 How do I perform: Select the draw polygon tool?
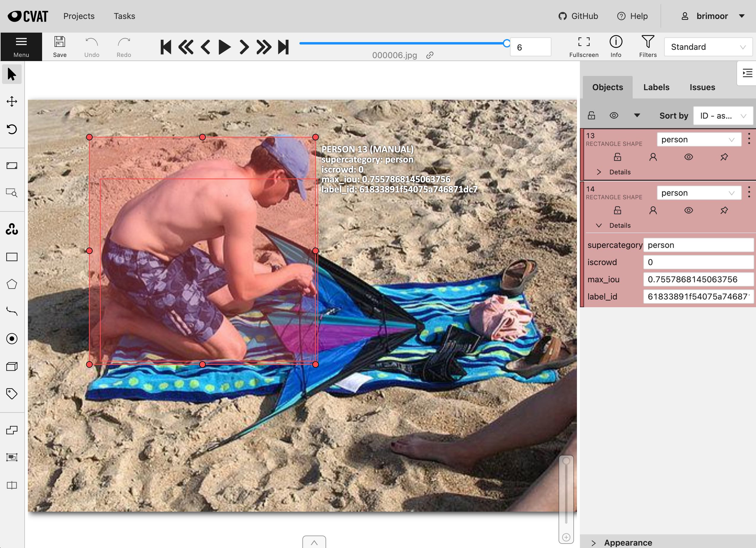point(12,284)
